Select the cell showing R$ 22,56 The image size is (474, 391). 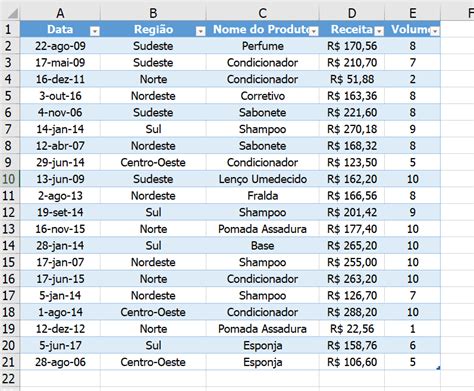352,329
